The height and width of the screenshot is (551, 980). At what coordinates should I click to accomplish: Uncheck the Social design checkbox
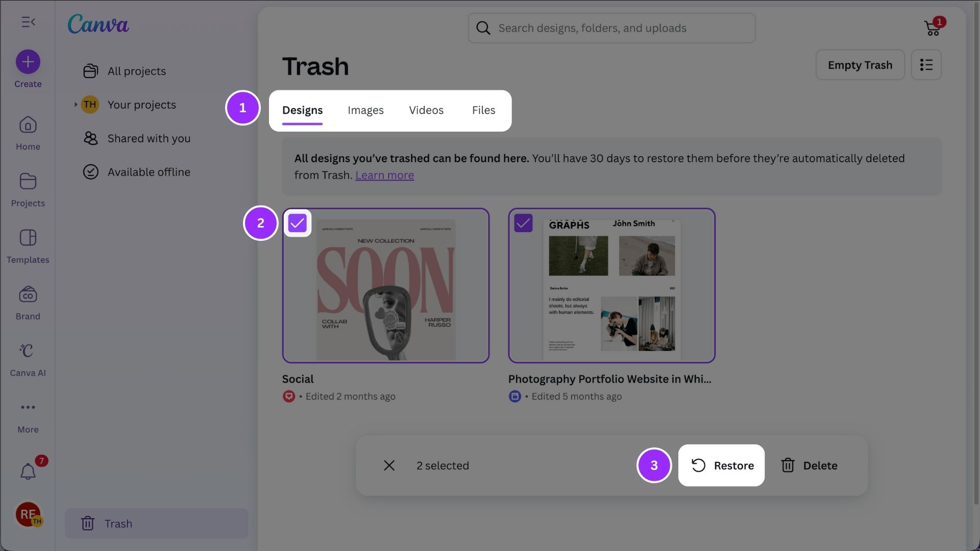tap(297, 223)
